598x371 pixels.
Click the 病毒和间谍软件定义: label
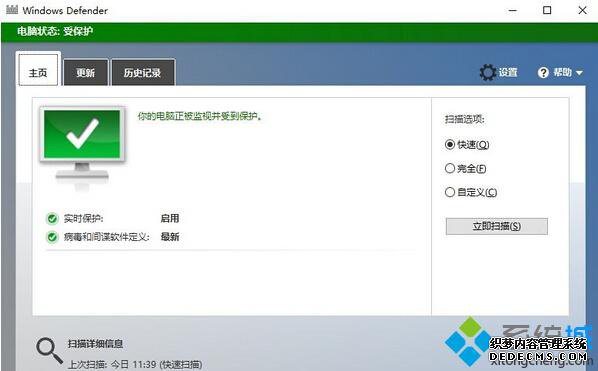[x=106, y=237]
